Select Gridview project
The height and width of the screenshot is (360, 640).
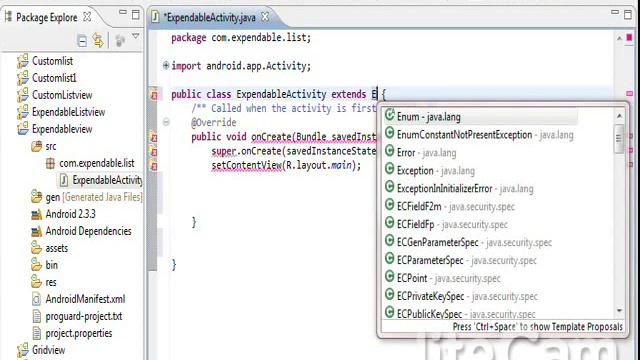(x=48, y=350)
